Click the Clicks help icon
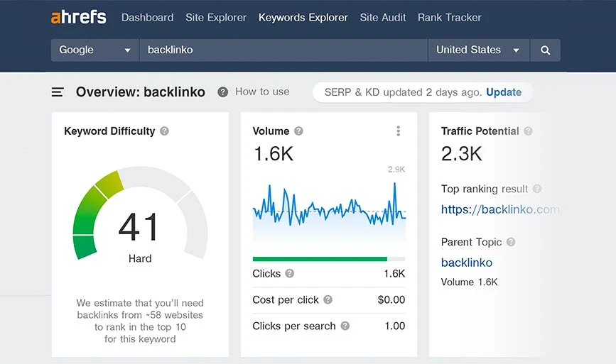The height and width of the screenshot is (364, 616). tap(290, 273)
